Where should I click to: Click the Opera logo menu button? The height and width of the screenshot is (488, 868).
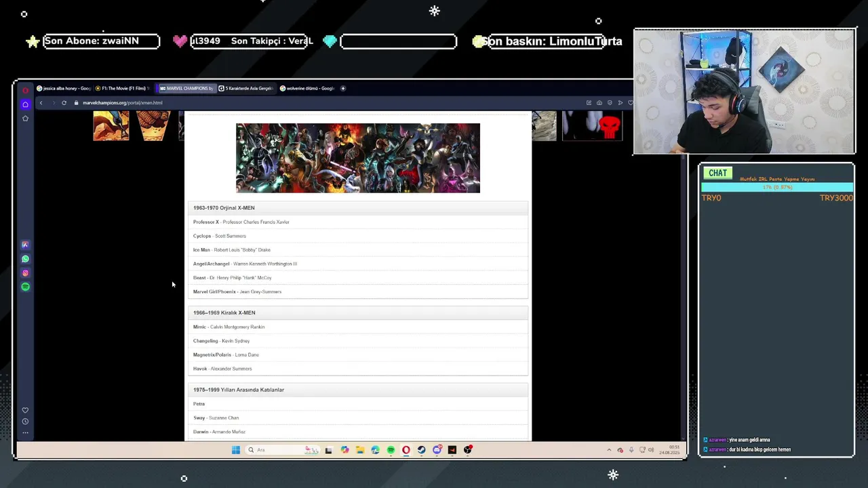(25, 90)
